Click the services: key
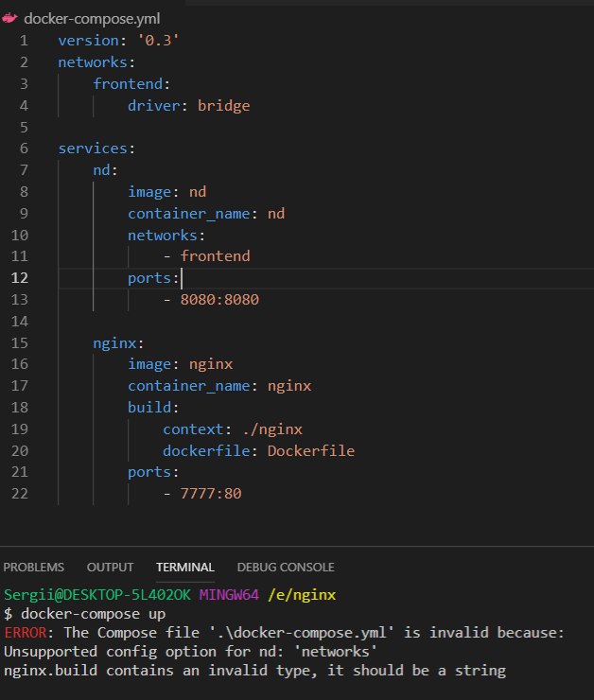This screenshot has height=700, width=594. coord(96,149)
